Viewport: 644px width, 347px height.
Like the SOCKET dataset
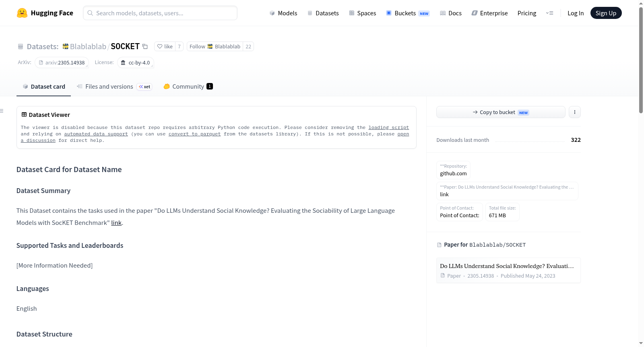(165, 47)
